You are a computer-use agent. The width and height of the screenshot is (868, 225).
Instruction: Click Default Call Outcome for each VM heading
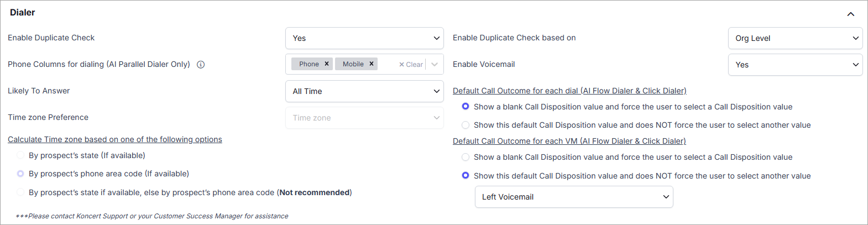(569, 141)
